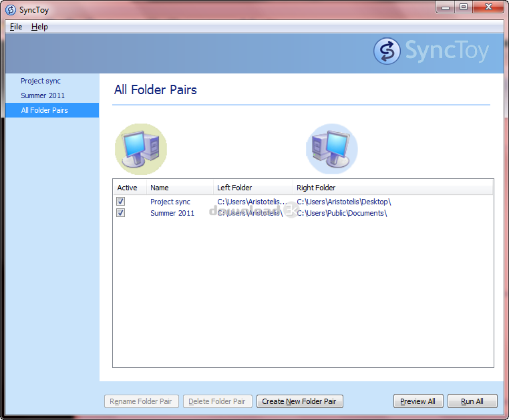The height and width of the screenshot is (420, 509).
Task: Click the SyncToy logo in the banner
Action: (431, 51)
